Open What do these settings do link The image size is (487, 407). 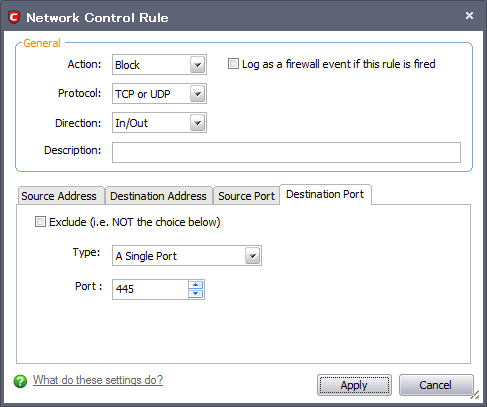pyautogui.click(x=98, y=380)
